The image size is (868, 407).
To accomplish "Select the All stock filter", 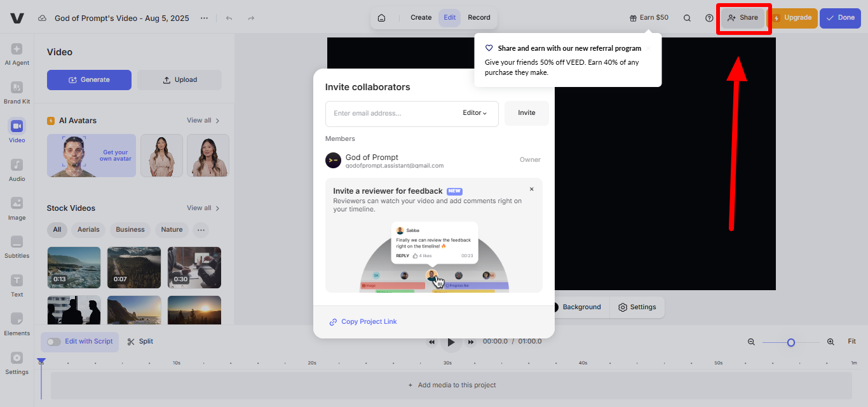I will [x=57, y=230].
